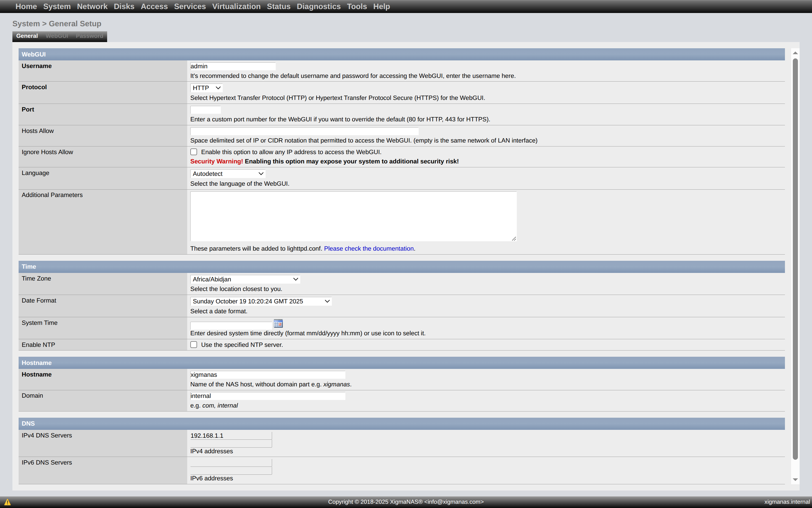Click the warning triangle icon in footer

(7, 502)
